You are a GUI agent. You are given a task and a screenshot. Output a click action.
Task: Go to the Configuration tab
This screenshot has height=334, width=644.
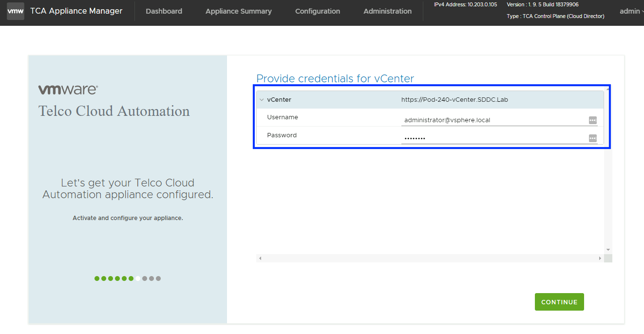[x=318, y=11]
